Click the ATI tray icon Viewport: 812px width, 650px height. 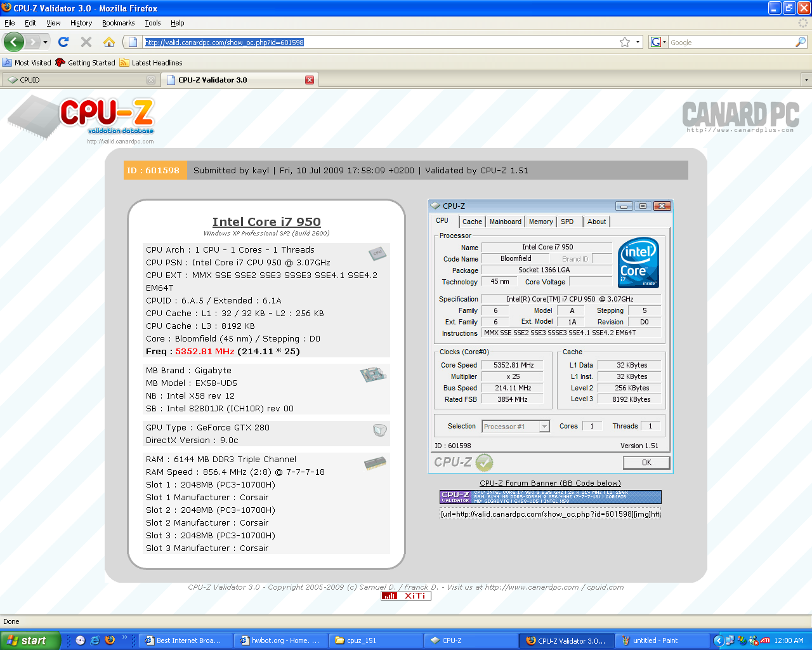pos(765,640)
